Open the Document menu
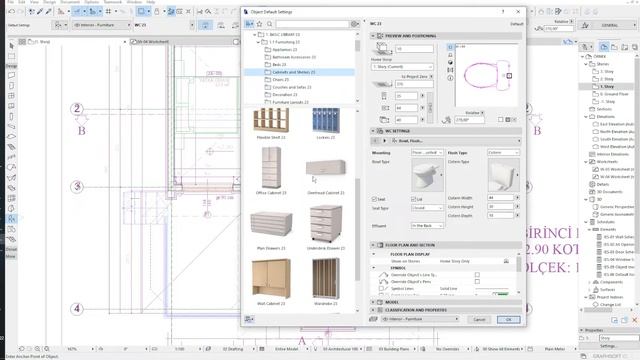 70,2
